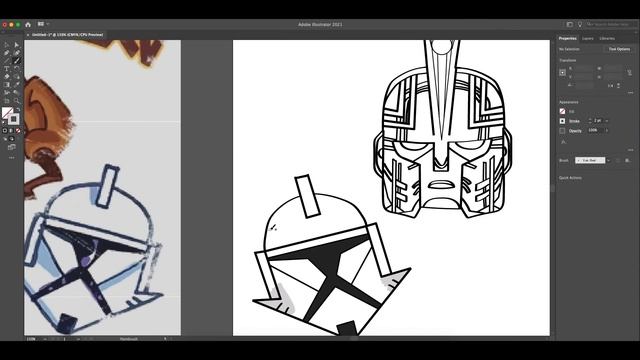Select the Shape Builder tool

point(16,76)
